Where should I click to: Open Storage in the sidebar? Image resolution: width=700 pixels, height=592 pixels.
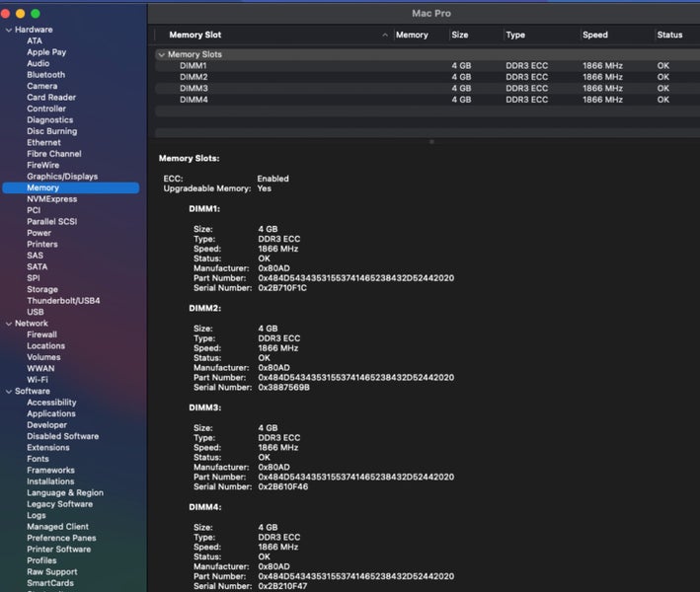[42, 289]
